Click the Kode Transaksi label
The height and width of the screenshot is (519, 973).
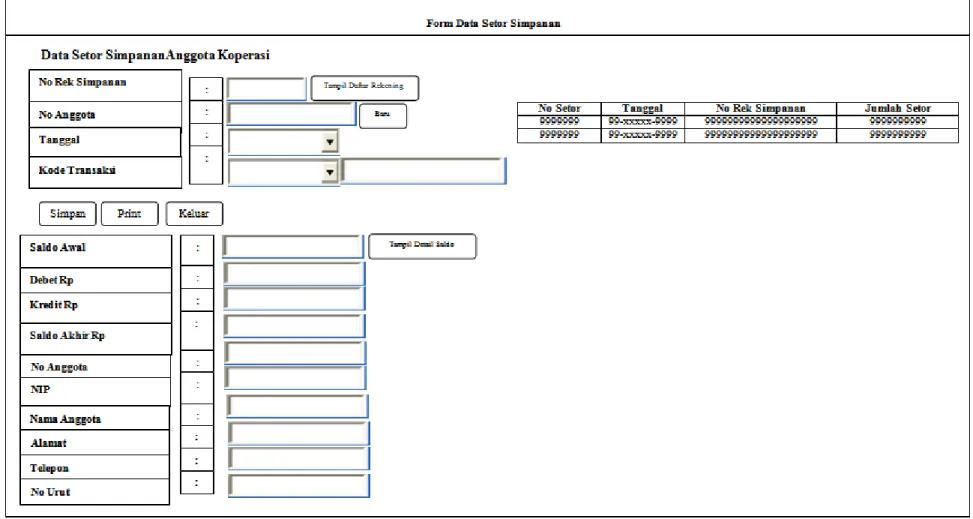coord(77,171)
